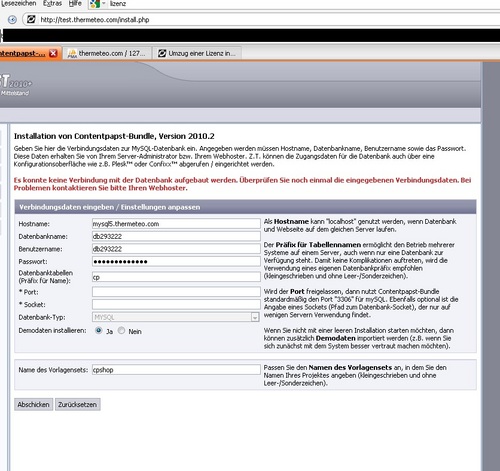
Task: Click the 'Demodaten installieren:' label
Action: (x=52, y=331)
